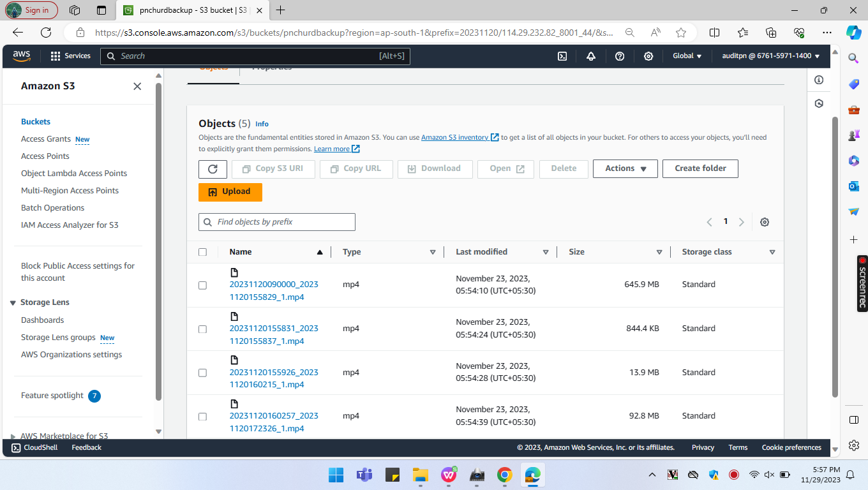Open file 20231120090000_20231120155829_1.mp4
Image resolution: width=868 pixels, height=490 pixels.
(274, 291)
